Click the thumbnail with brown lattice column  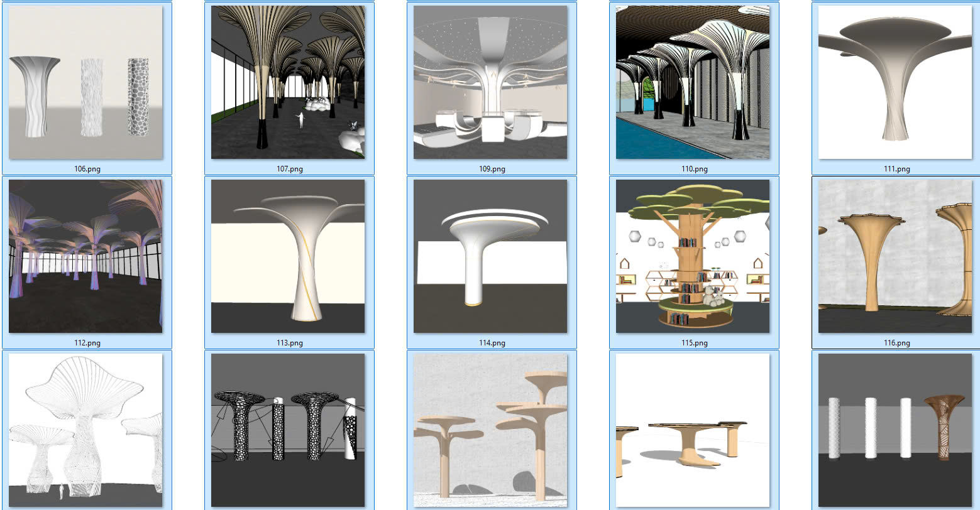[895, 430]
